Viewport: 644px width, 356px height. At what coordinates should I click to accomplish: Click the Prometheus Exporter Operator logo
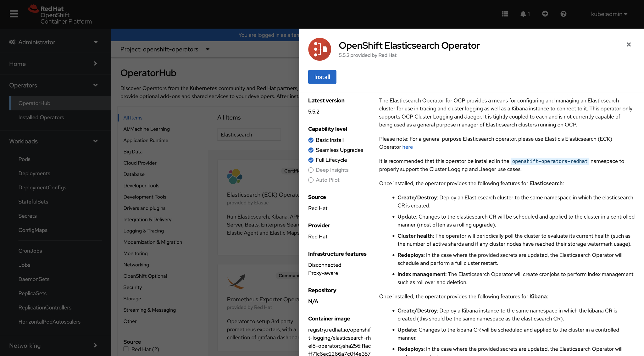point(236,281)
